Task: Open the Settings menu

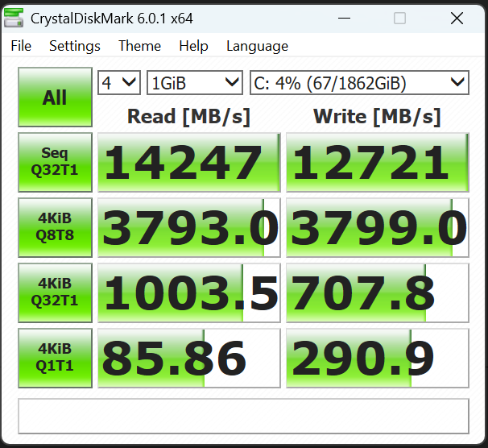Action: point(74,46)
